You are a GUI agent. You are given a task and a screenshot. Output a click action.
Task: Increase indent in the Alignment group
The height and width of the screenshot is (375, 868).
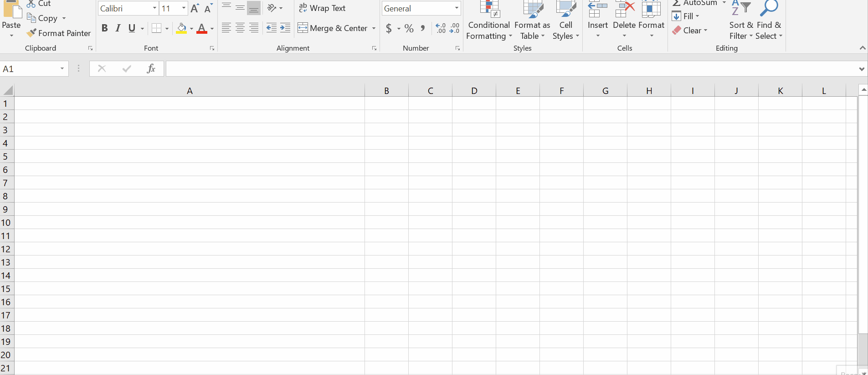point(285,28)
